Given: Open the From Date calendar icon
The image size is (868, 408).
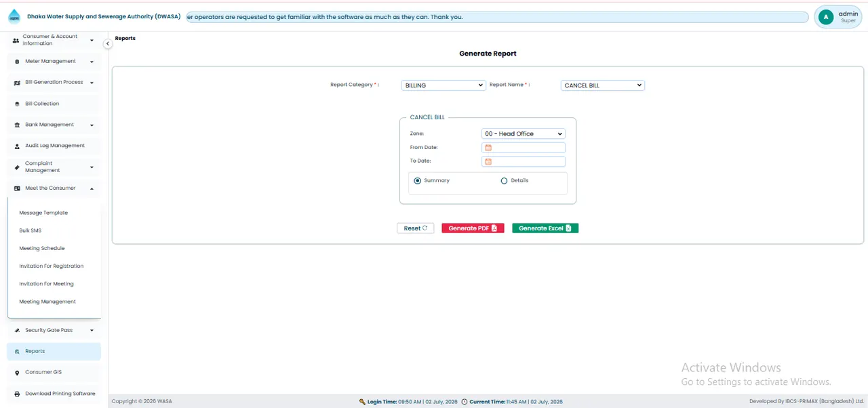Looking at the screenshot, I should (x=488, y=148).
